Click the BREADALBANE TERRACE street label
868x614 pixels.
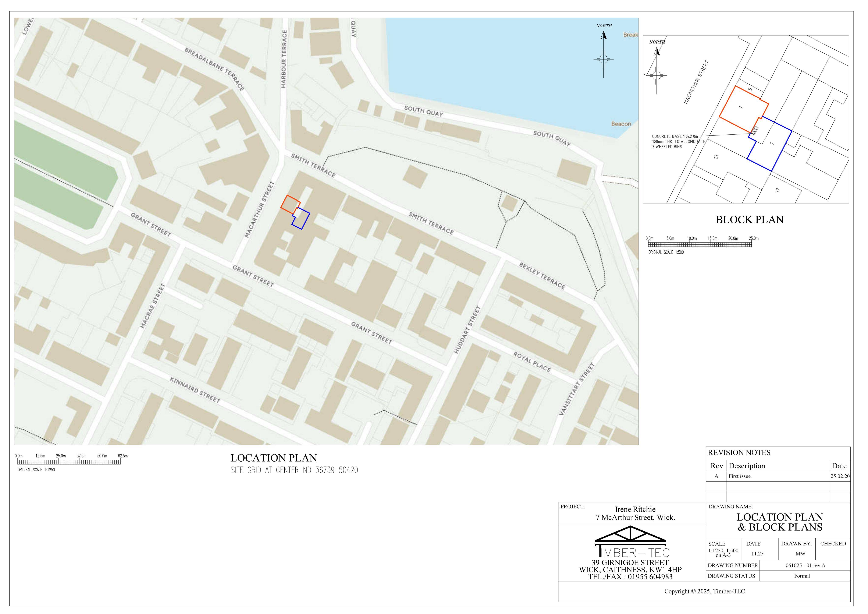point(214,69)
